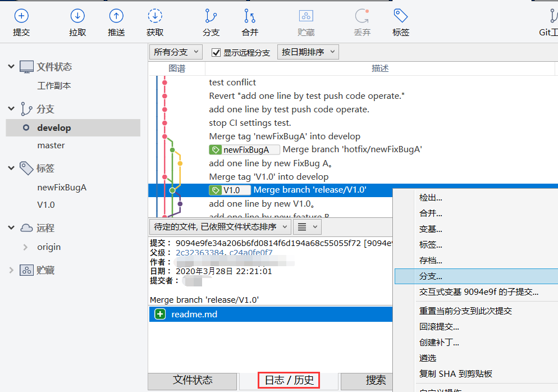
Task: Open parent commit link c24a0fe0f7
Action: [x=251, y=253]
